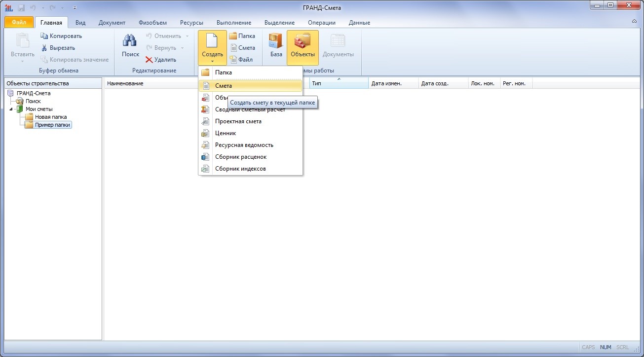The image size is (644, 357).
Task: Click the Создать ribbon button to toggle its dropdown
Action: (213, 48)
